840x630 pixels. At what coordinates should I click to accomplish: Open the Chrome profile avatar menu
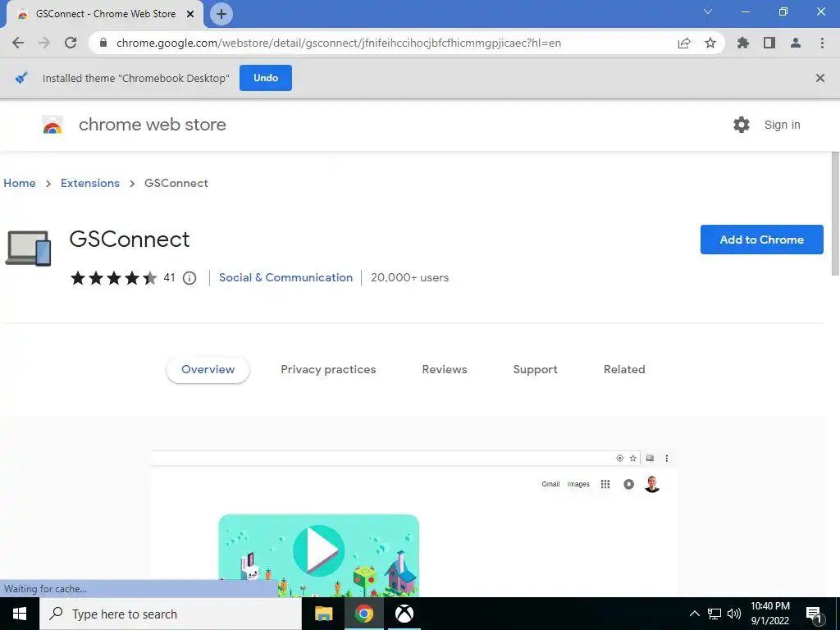pos(796,43)
